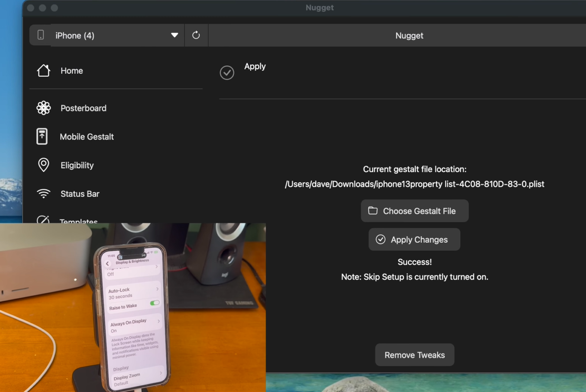This screenshot has height=392, width=586.
Task: Click the iPhone video thumbnail overlay
Action: (x=133, y=308)
